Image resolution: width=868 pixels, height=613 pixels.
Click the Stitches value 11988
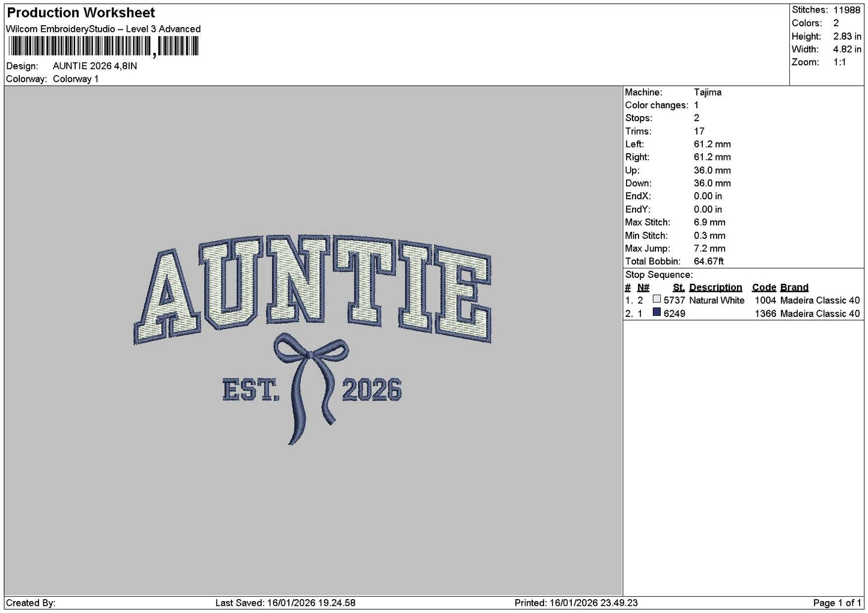[x=846, y=10]
